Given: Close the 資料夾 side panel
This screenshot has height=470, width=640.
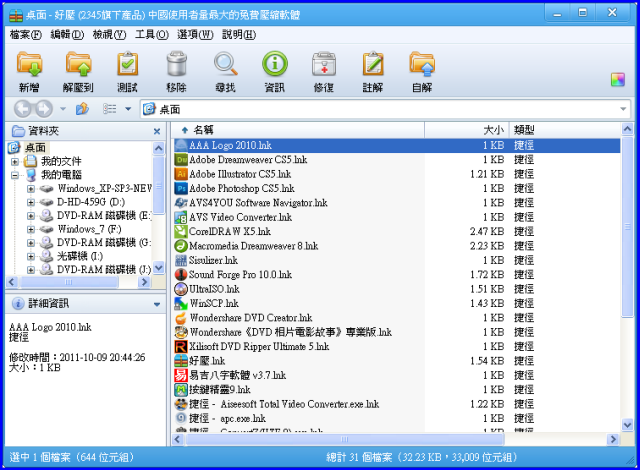Looking at the screenshot, I should pos(156,131).
